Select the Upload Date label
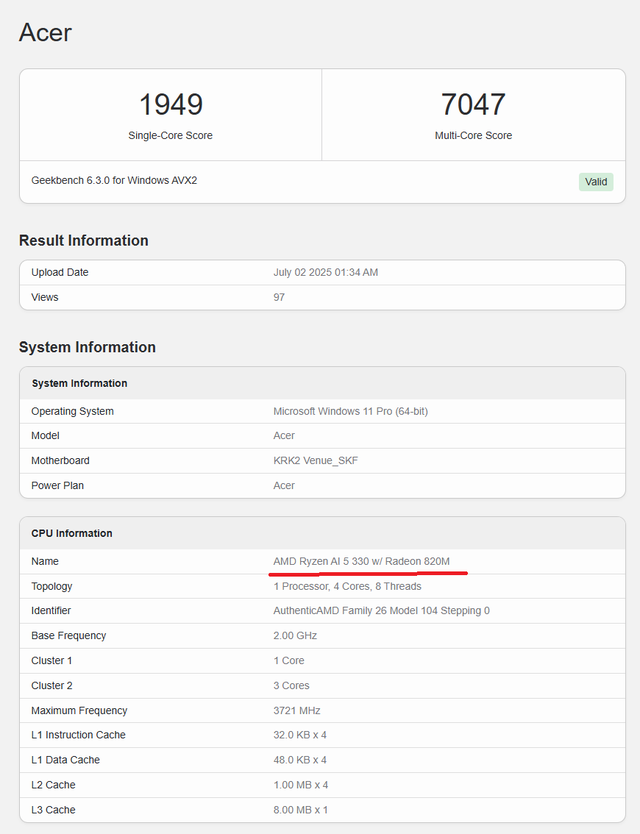The width and height of the screenshot is (640, 834). point(60,272)
